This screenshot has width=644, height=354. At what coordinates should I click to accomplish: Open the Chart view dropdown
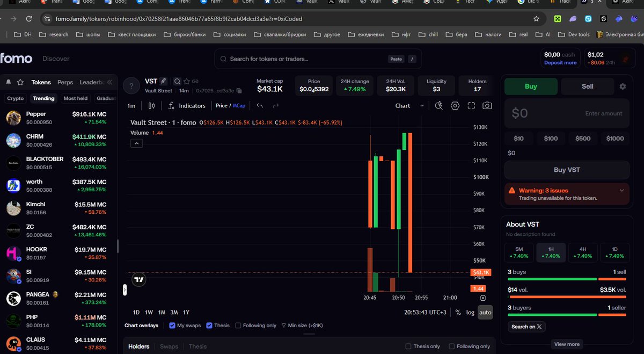tap(409, 106)
